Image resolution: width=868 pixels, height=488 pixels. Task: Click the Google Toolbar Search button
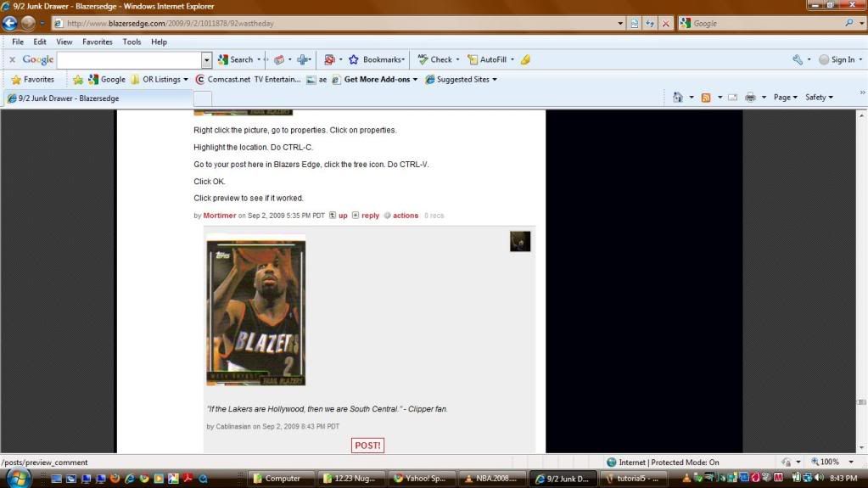coord(236,59)
